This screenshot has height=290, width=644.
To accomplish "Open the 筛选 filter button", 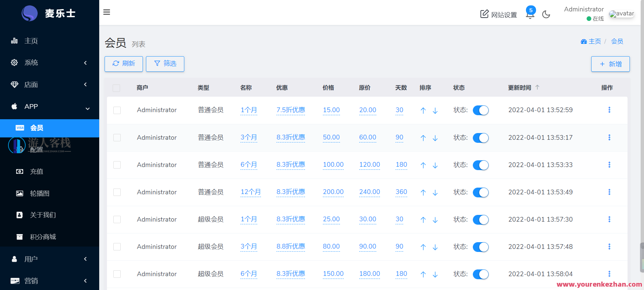I will pyautogui.click(x=165, y=64).
